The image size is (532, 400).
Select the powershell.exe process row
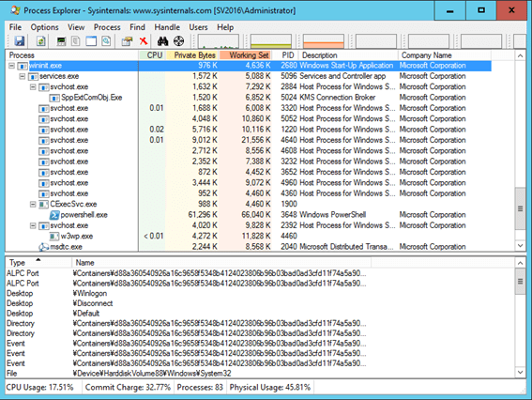(249, 215)
